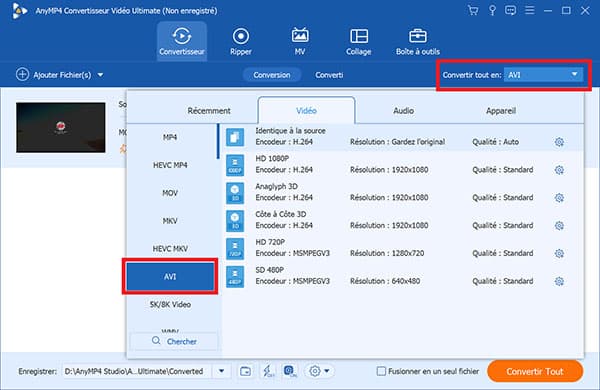Open settings gear for SD 480P profile
Image resolution: width=600 pixels, height=390 pixels.
[x=559, y=281]
